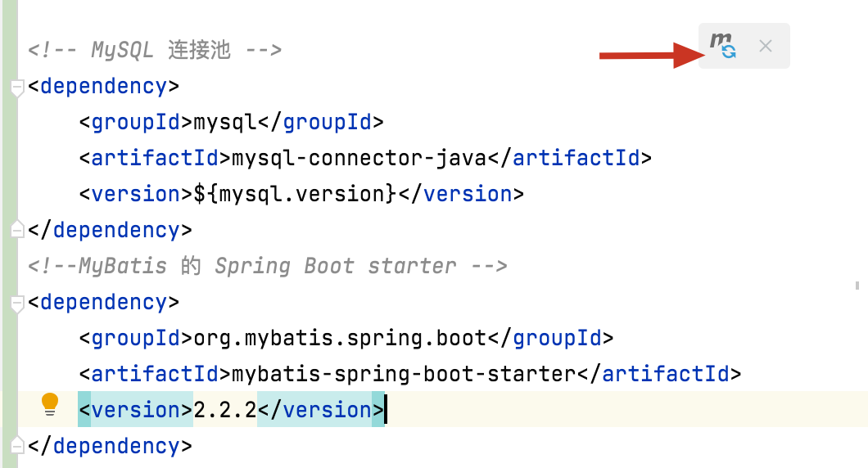This screenshot has width=868, height=468.
Task: Click mysql-connector-java artifactId text
Action: point(359,158)
